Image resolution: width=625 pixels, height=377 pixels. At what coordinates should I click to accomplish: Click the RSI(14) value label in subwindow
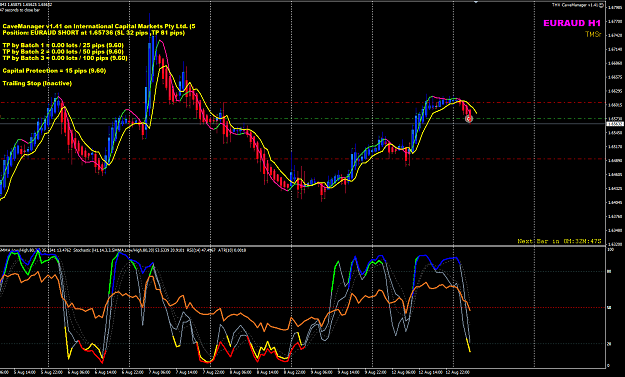[x=201, y=250]
